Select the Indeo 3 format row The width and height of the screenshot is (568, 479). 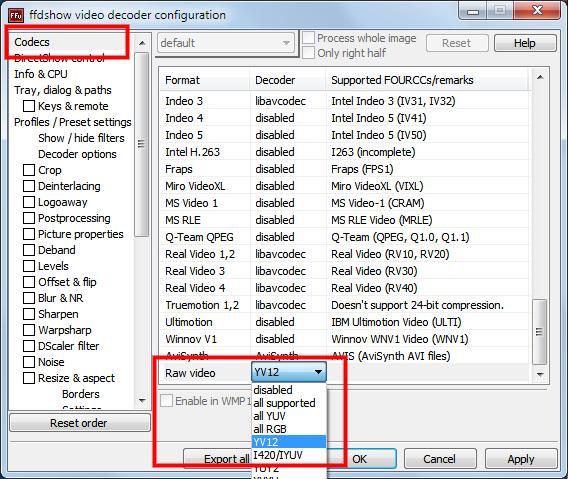point(344,101)
